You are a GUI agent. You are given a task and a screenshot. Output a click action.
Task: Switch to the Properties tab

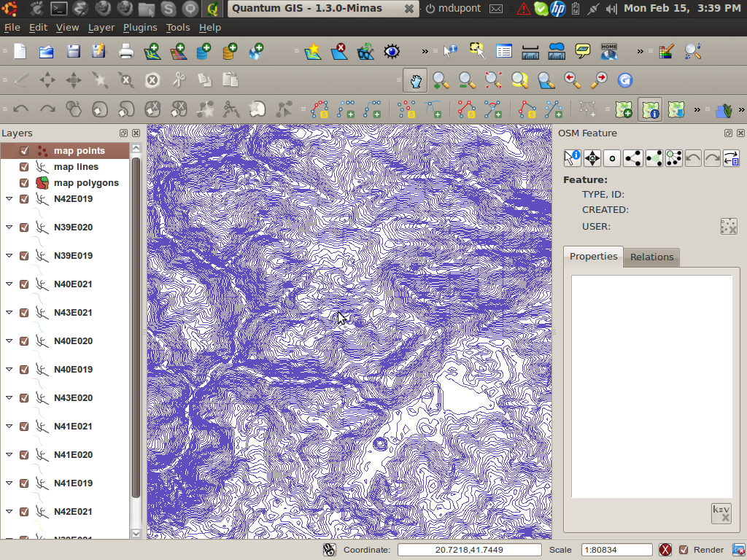pyautogui.click(x=593, y=256)
